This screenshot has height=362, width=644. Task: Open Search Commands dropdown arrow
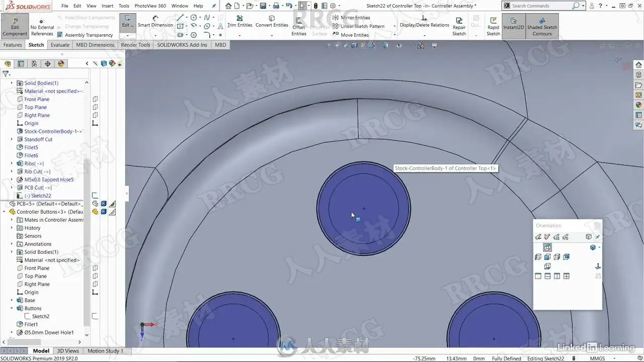(x=583, y=6)
